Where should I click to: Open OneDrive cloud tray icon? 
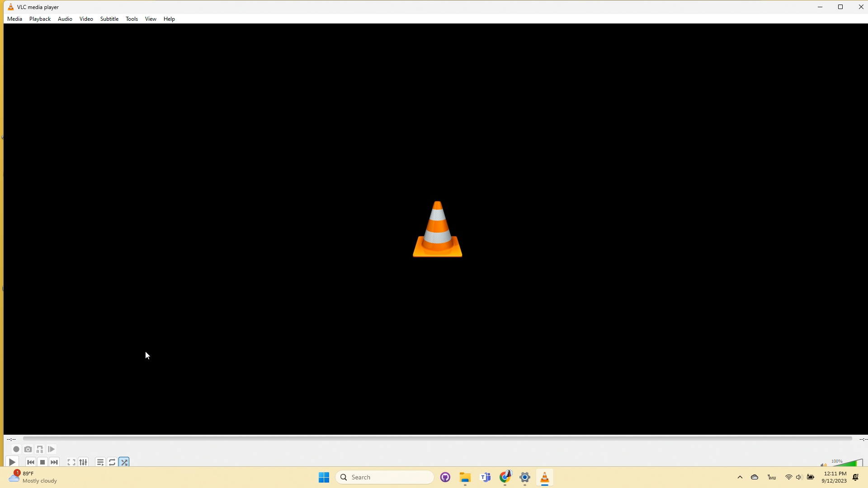coord(755,477)
